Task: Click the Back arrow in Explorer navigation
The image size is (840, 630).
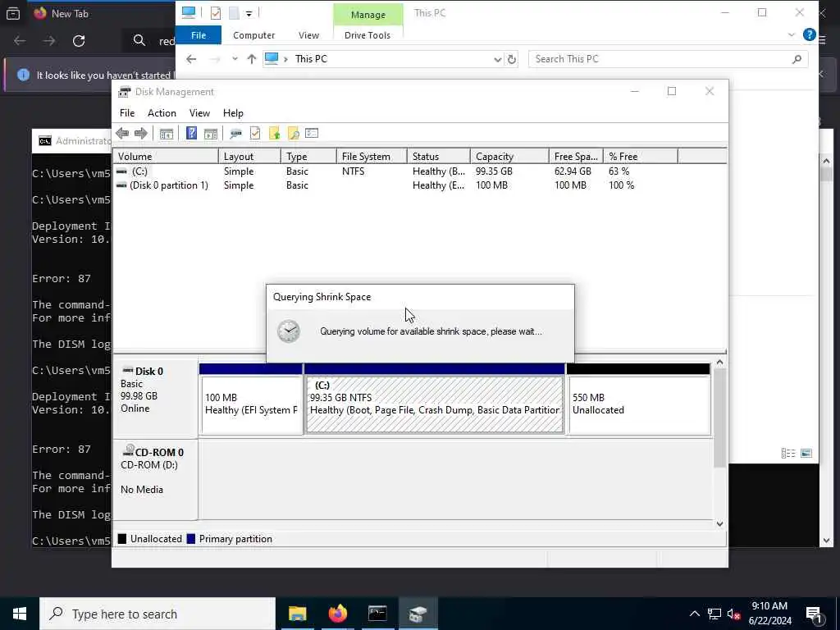Action: pyautogui.click(x=191, y=59)
